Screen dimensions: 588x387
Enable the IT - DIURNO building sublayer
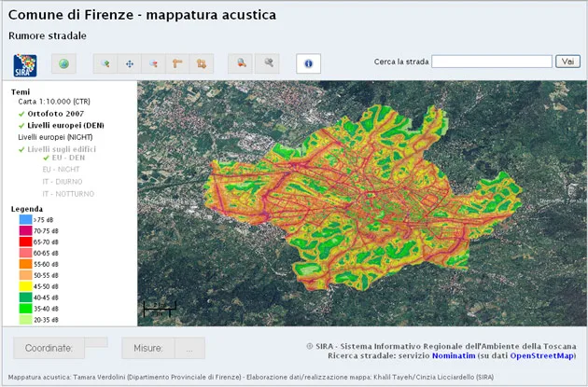tap(63, 182)
